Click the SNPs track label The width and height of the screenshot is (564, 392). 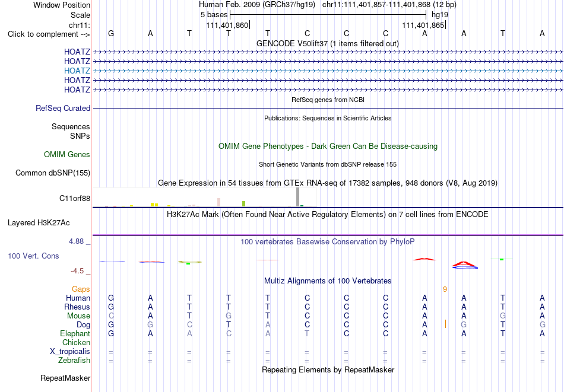pyautogui.click(x=80, y=136)
